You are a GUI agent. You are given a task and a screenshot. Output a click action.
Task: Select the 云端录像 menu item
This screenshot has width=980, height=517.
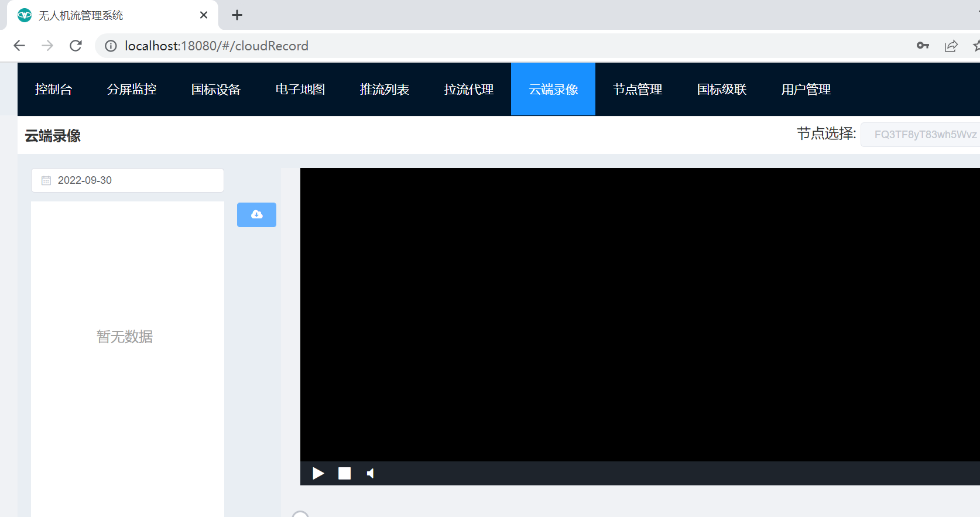553,89
